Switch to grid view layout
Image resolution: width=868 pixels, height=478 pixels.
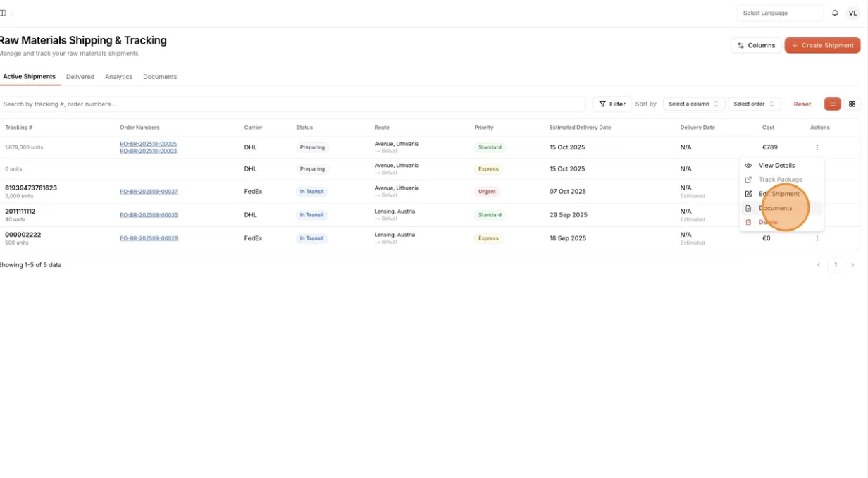pyautogui.click(x=852, y=104)
